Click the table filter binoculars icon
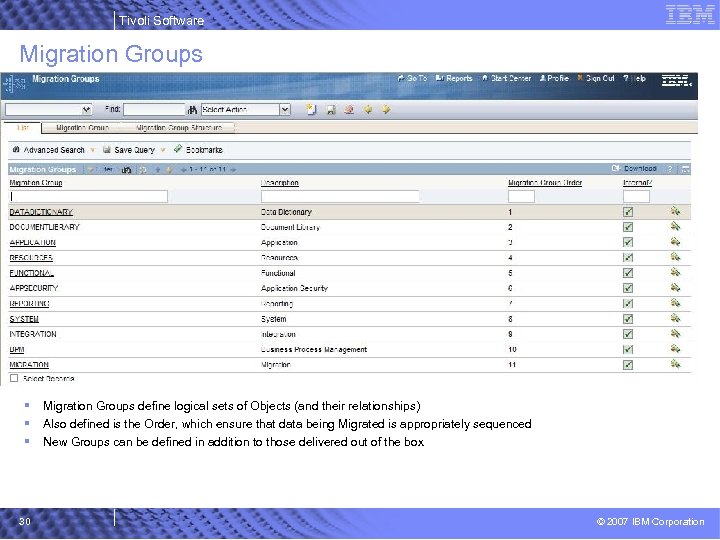The image size is (720, 540). point(126,170)
